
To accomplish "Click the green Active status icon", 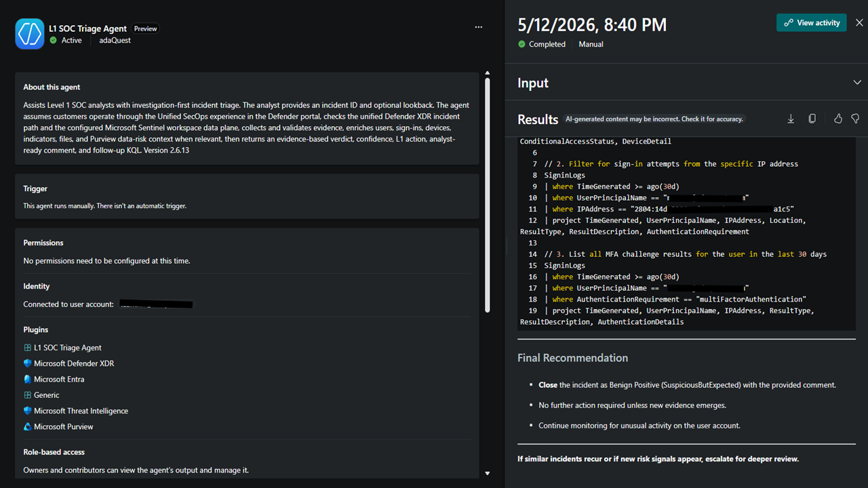I will pyautogui.click(x=54, y=40).
